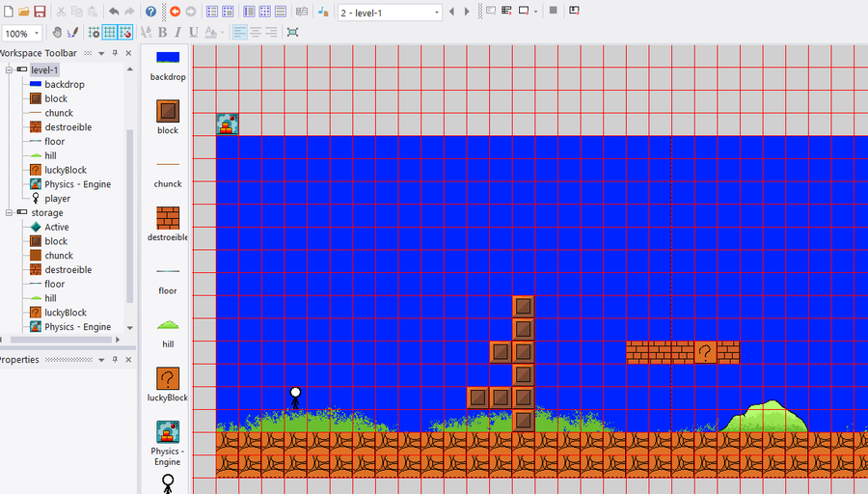Image resolution: width=868 pixels, height=494 pixels.
Task: Select luckyBlock in the object list
Action: pyautogui.click(x=168, y=385)
